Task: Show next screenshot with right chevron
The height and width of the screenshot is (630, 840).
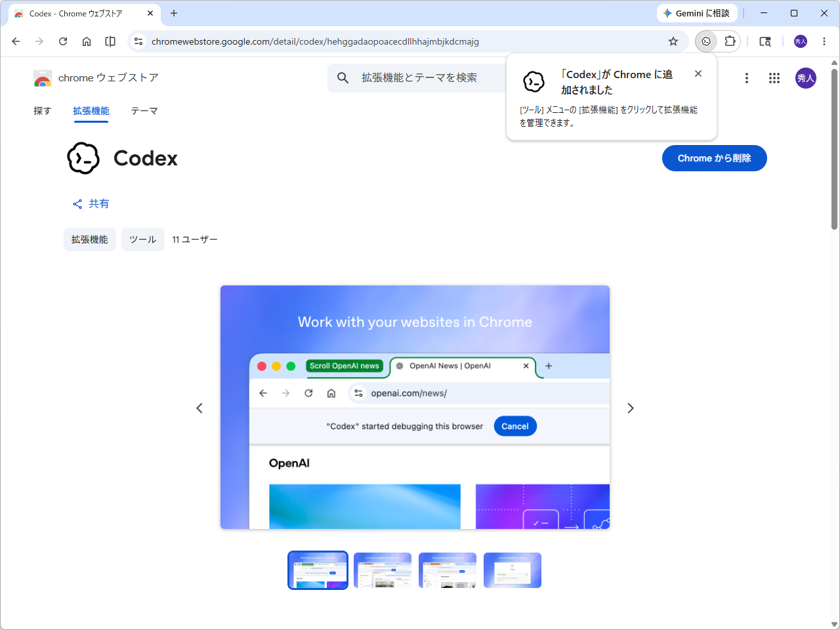Action: click(631, 408)
